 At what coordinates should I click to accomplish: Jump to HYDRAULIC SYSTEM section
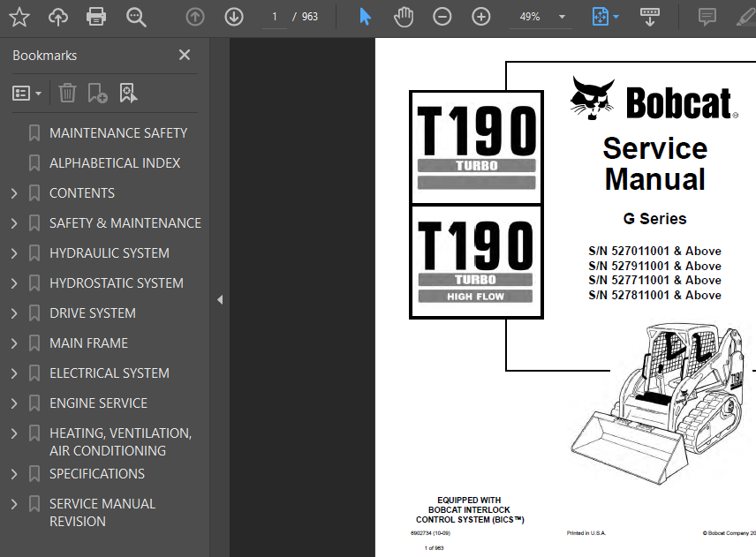pyautogui.click(x=110, y=253)
